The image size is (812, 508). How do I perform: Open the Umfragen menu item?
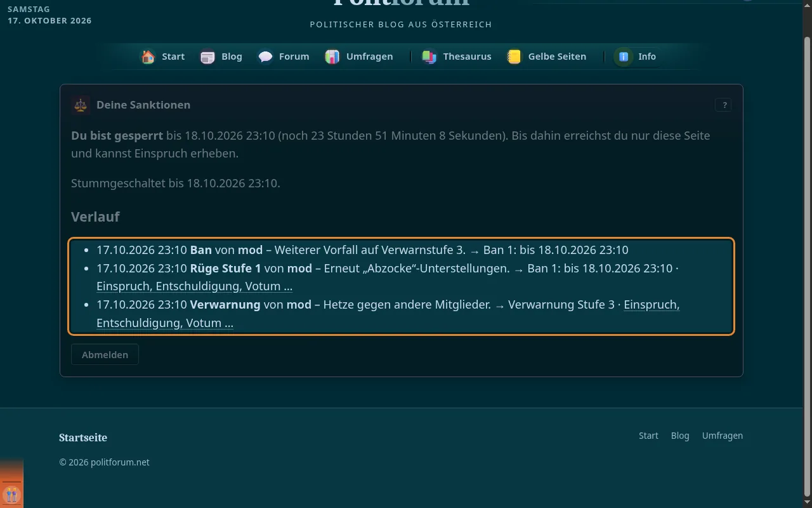click(359, 57)
